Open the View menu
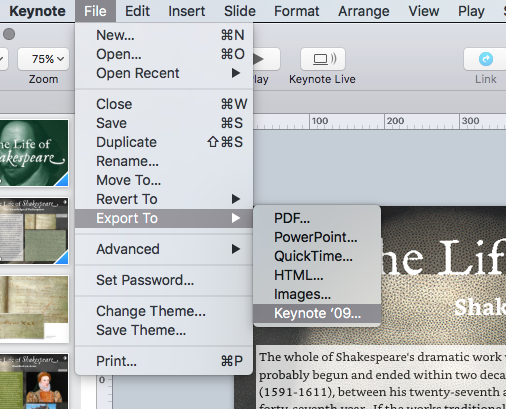 click(424, 11)
